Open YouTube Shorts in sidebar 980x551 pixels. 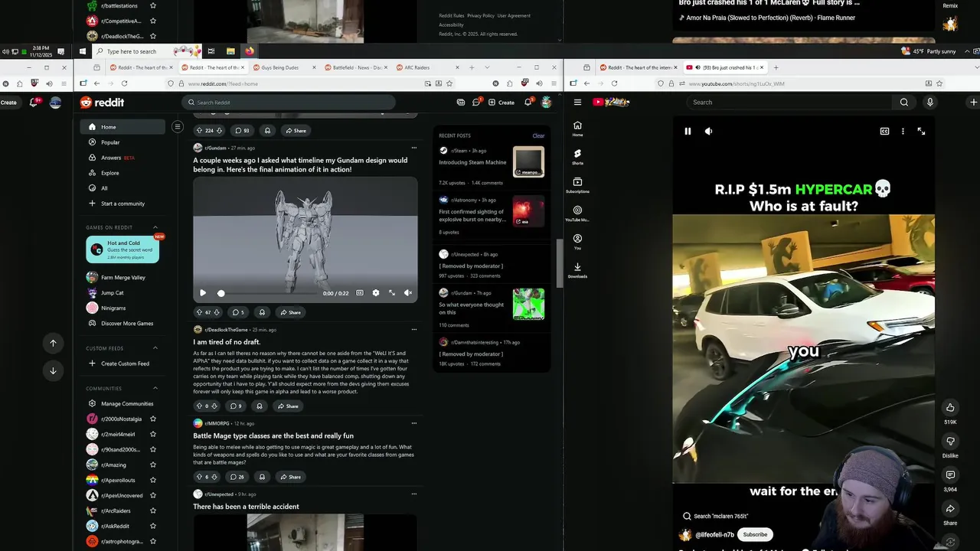[x=577, y=156]
